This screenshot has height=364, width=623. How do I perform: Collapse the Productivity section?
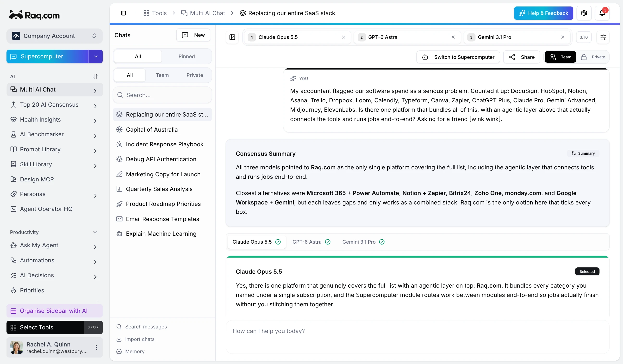coord(95,232)
